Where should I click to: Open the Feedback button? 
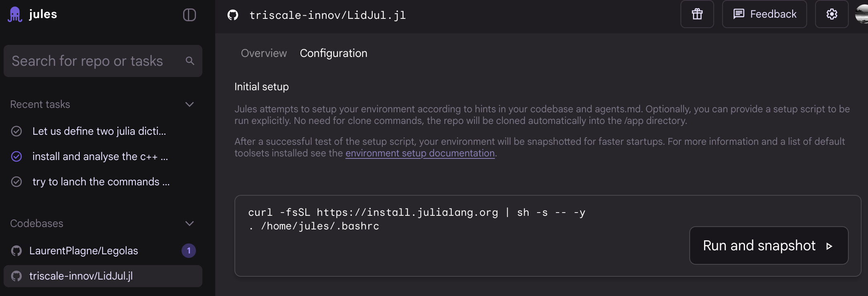coord(764,14)
